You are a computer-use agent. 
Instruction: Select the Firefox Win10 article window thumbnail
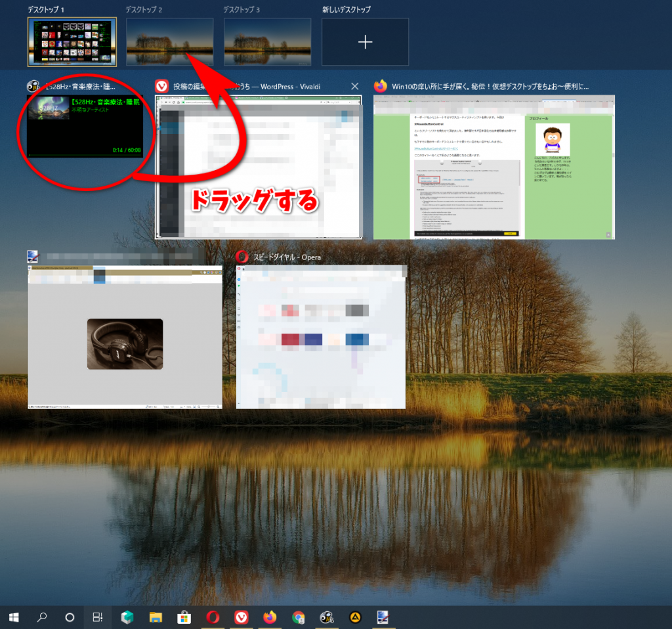tap(493, 167)
